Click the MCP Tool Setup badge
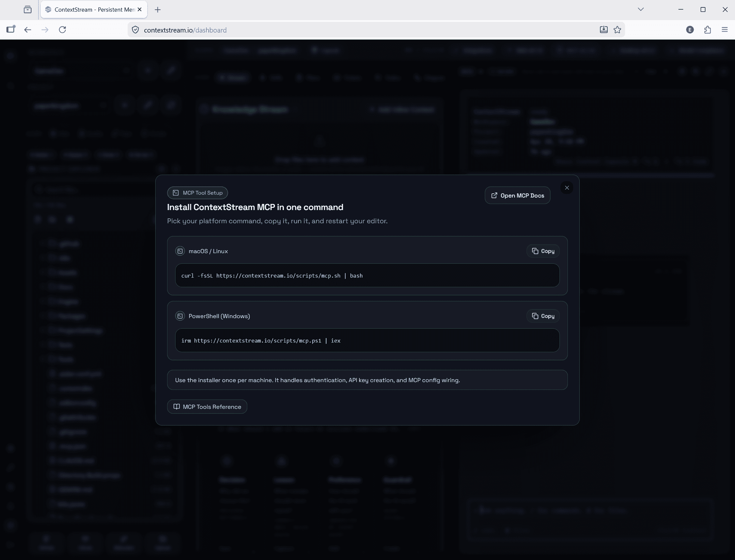This screenshot has width=735, height=560. tap(197, 193)
